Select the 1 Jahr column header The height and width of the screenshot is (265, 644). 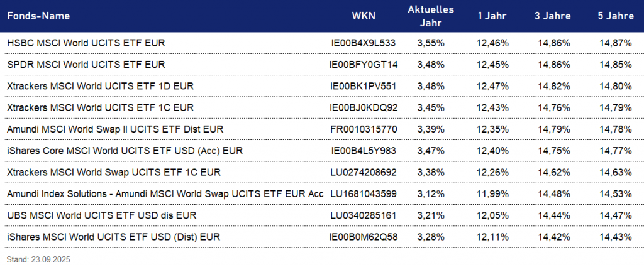pyautogui.click(x=492, y=16)
